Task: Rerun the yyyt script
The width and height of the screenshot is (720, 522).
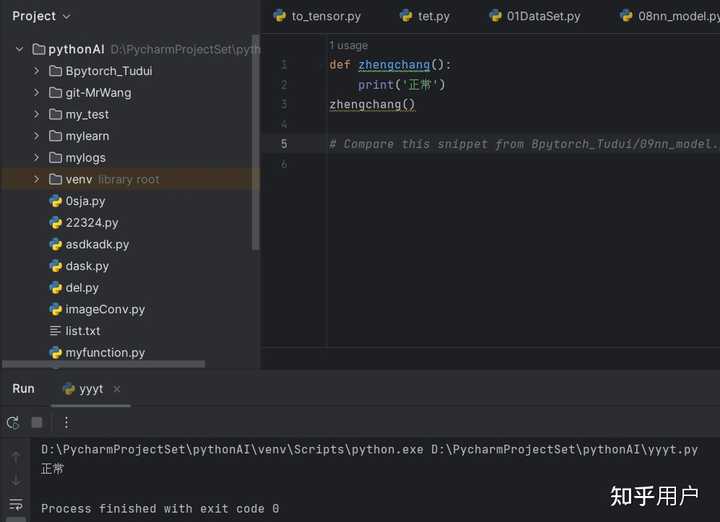Action: (13, 423)
